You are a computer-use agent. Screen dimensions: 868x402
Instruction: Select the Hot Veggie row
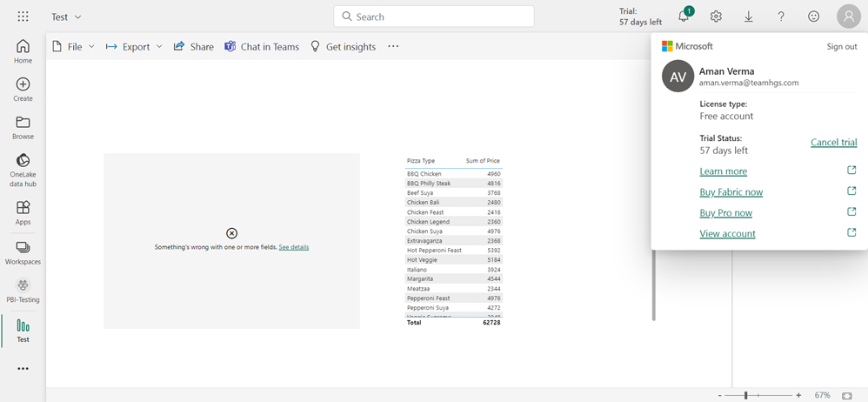(x=454, y=259)
